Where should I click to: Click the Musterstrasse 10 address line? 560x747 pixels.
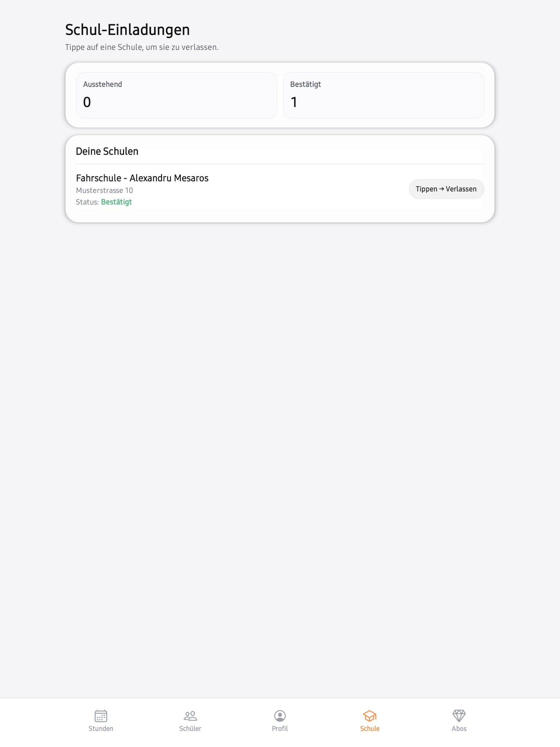pyautogui.click(x=104, y=191)
